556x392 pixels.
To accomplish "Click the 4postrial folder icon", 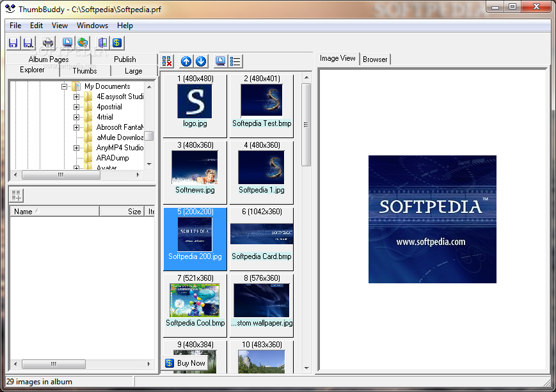I will (88, 107).
